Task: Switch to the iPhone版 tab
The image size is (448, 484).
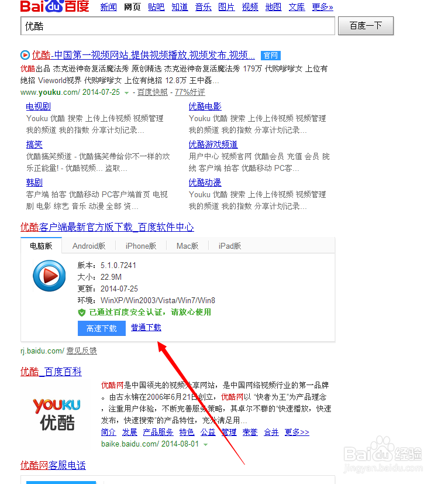Action: point(141,246)
